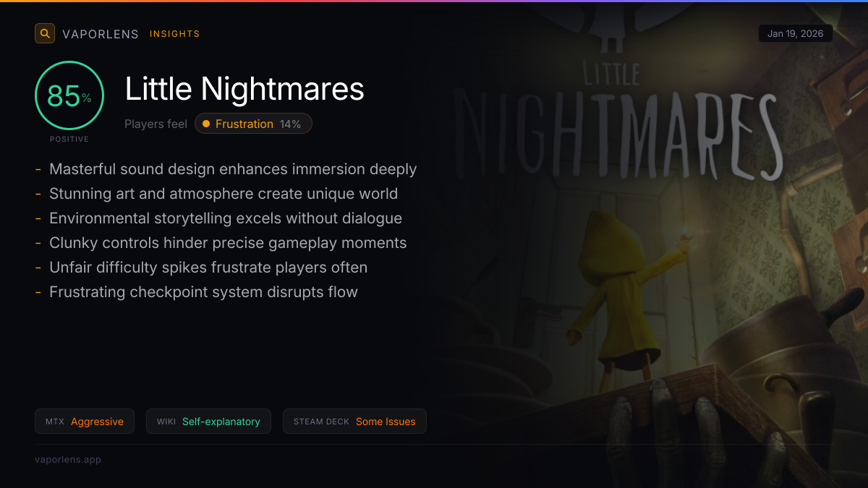Image resolution: width=868 pixels, height=488 pixels.
Task: Click the orange Frustration dot indicator
Action: [x=206, y=124]
